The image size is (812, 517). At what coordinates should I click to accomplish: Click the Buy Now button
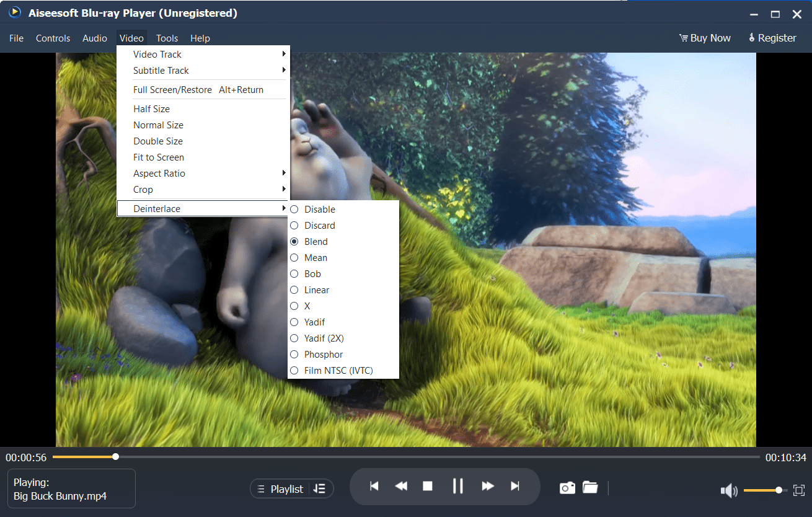click(705, 38)
